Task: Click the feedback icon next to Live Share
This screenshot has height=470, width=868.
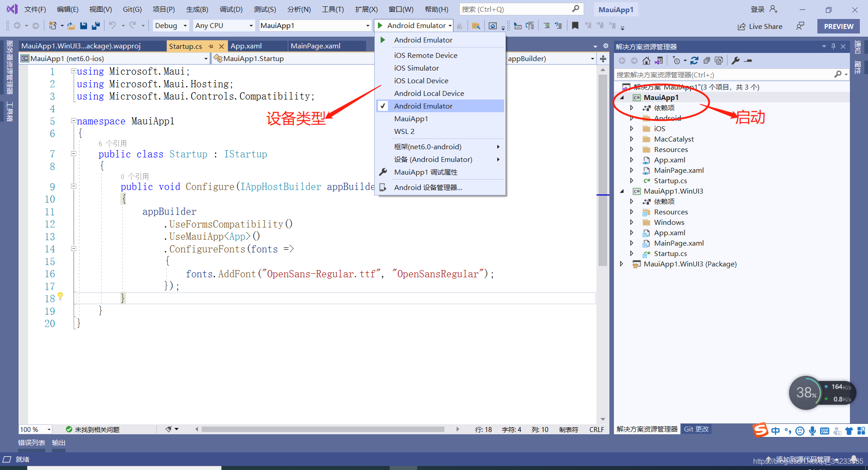Action: (800, 26)
